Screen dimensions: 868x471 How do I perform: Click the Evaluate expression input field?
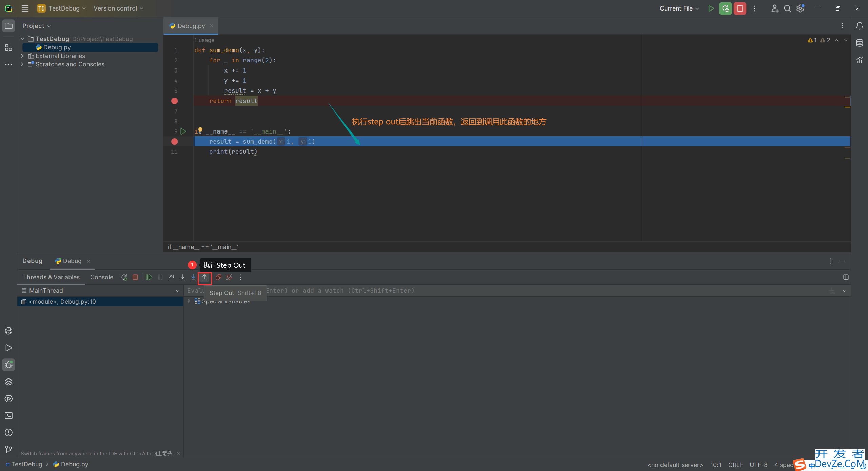coord(505,291)
